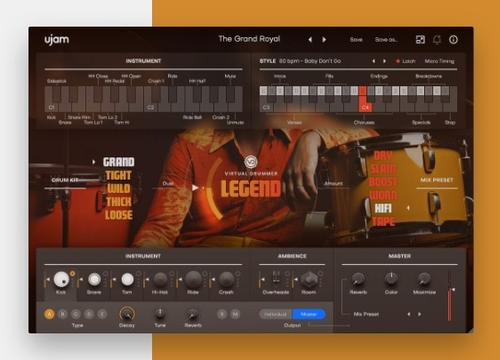Set Output to Master
Viewport: 500px width, 360px height.
[x=309, y=314]
